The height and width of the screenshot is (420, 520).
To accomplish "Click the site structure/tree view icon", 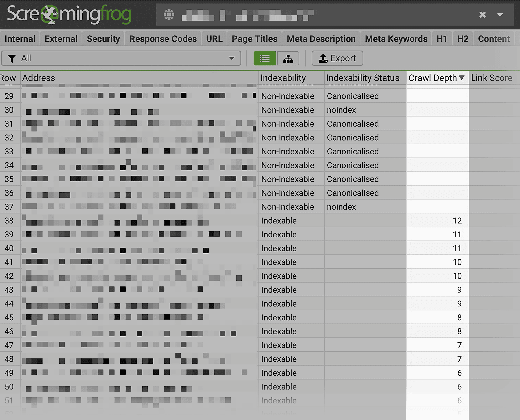I will pos(287,58).
